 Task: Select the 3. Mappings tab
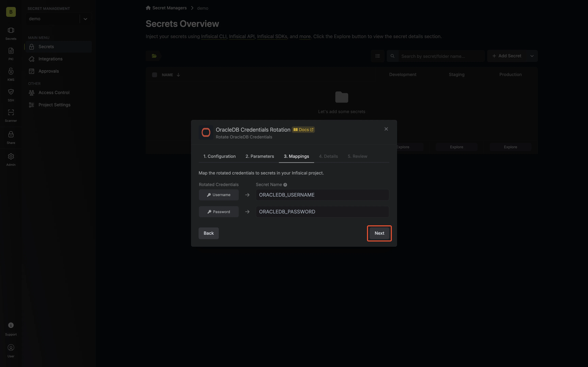(296, 156)
